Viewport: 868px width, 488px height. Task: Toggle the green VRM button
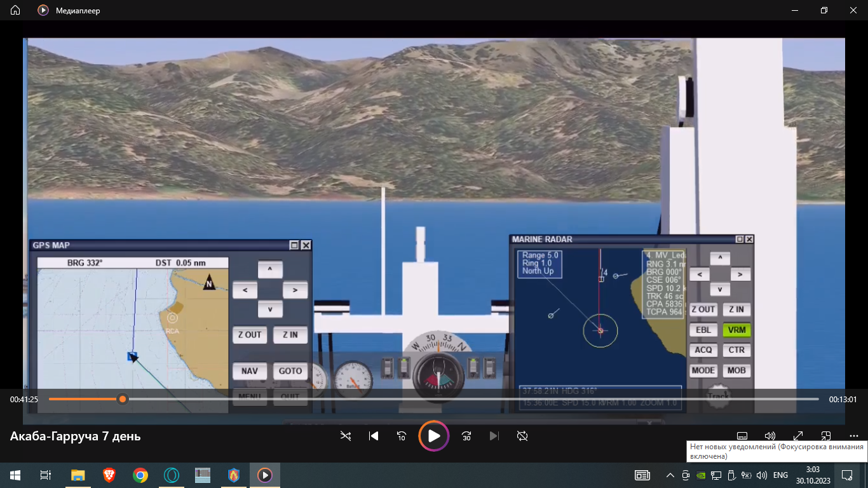[736, 330]
